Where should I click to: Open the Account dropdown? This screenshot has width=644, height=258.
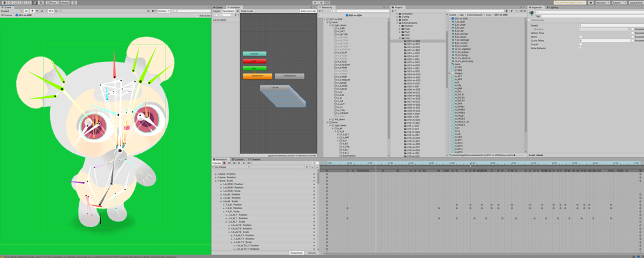point(602,3)
